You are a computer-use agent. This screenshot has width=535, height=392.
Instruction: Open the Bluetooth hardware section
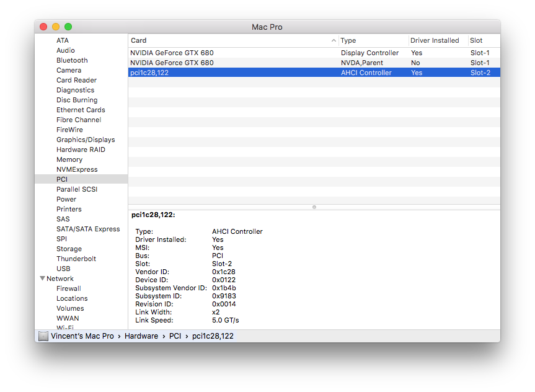click(x=72, y=60)
